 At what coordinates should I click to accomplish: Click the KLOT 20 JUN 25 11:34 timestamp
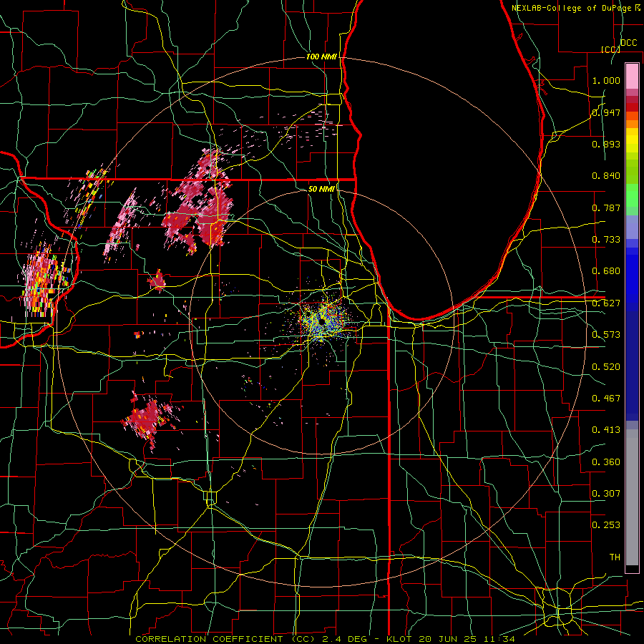(x=451, y=639)
